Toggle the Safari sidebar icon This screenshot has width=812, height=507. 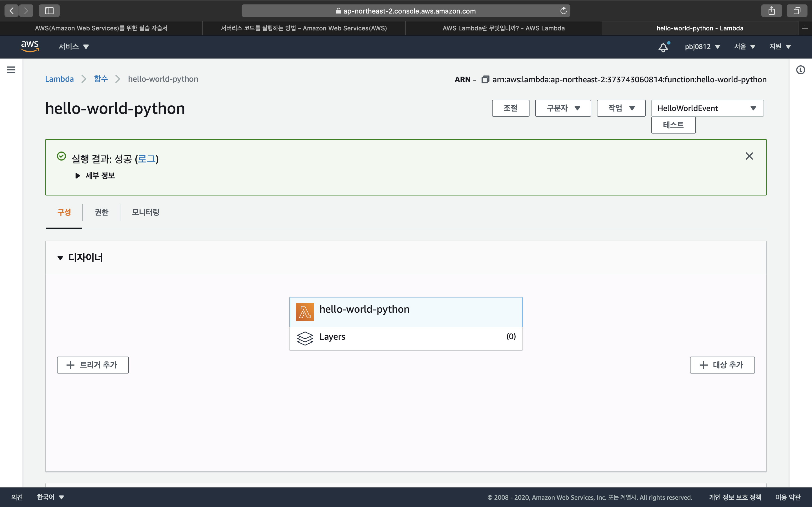(49, 11)
